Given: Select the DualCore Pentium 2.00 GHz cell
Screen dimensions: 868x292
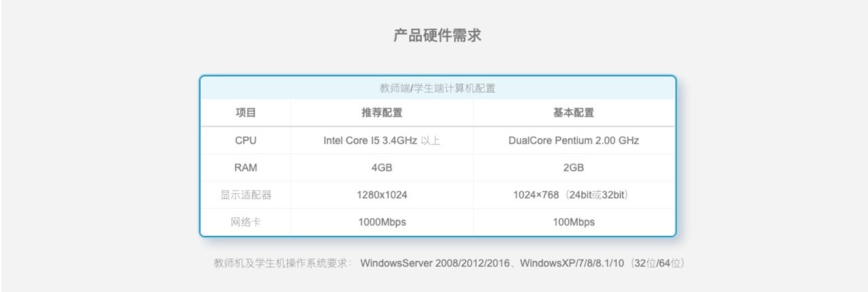Looking at the screenshot, I should tap(574, 141).
